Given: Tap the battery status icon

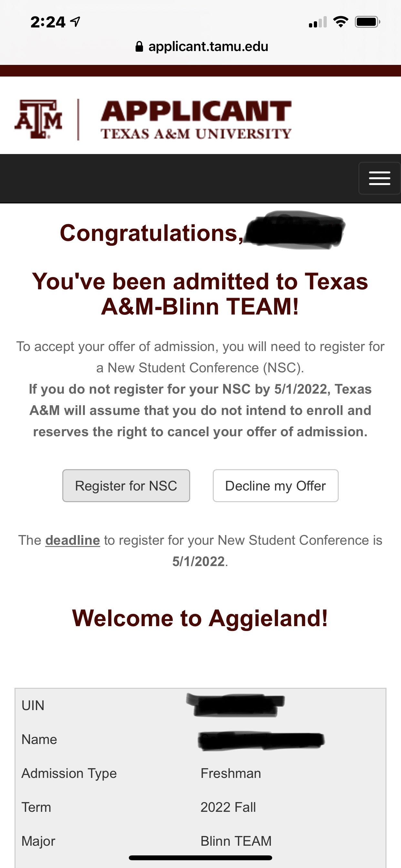Looking at the screenshot, I should pyautogui.click(x=367, y=22).
